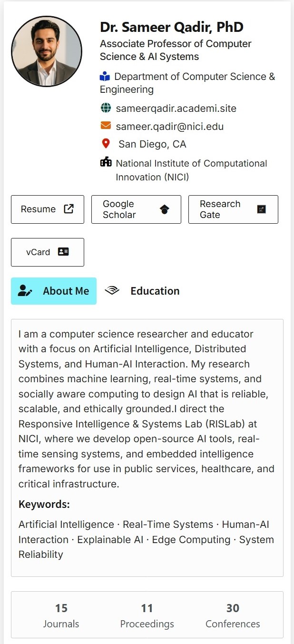Viewport: 294px width, 644px height.
Task: Click the orange email envelope icon
Action: tap(106, 126)
